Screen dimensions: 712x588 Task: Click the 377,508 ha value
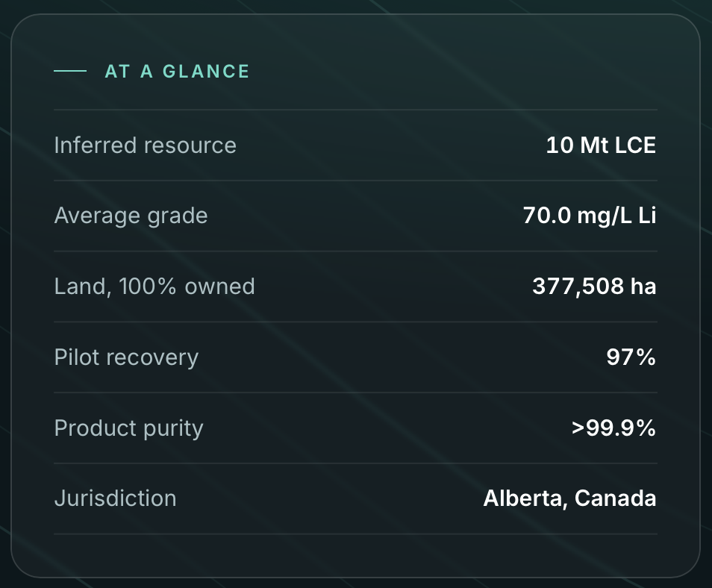(594, 287)
